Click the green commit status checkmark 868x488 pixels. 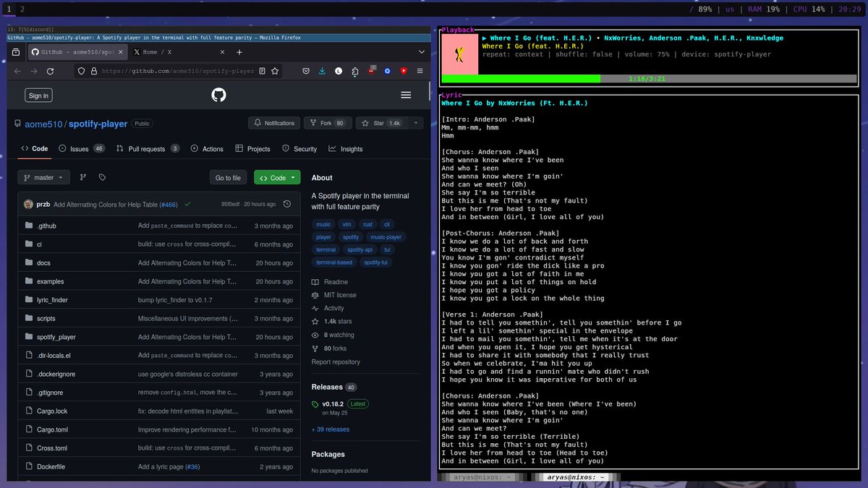coord(187,204)
